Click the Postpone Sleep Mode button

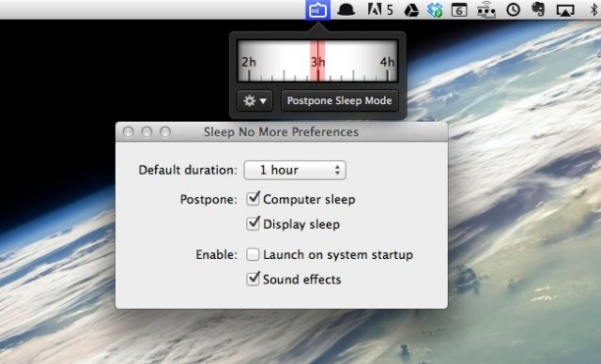pos(340,100)
